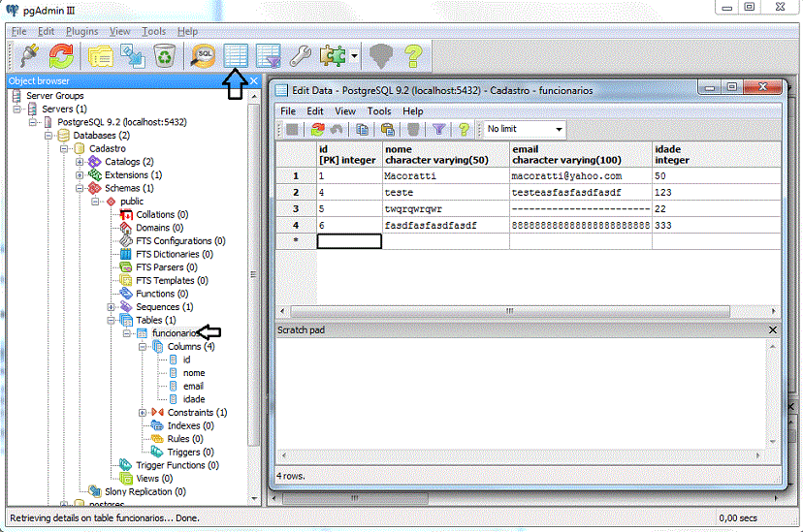This screenshot has height=532, width=803.
Task: Open the main Plugins menu
Action: [81, 31]
